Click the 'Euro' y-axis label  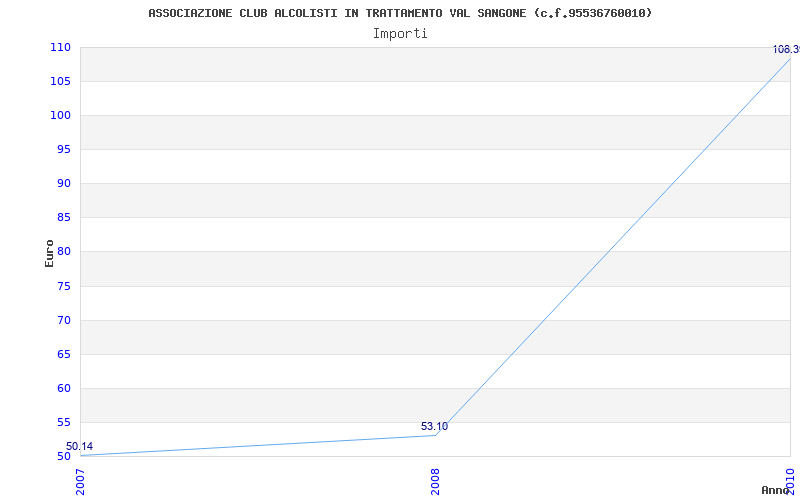49,253
